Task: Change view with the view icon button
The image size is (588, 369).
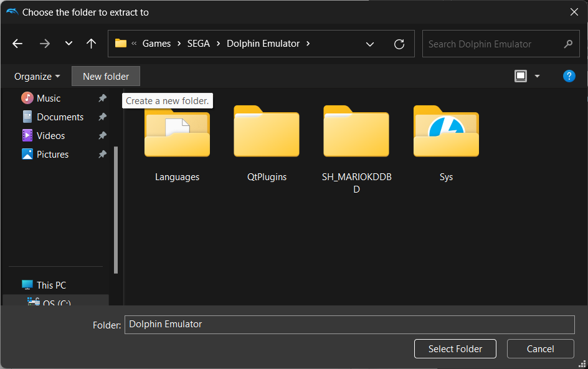Action: 521,76
